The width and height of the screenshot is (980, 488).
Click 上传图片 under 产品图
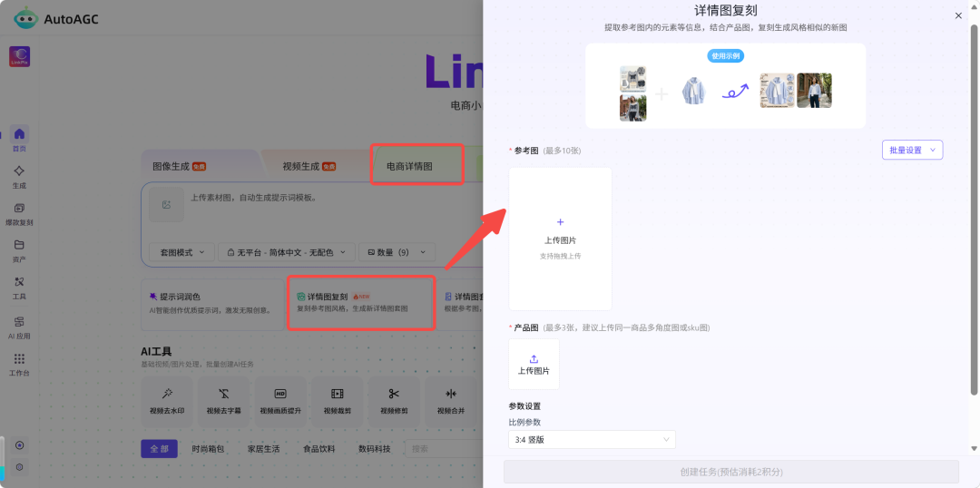[x=534, y=365]
